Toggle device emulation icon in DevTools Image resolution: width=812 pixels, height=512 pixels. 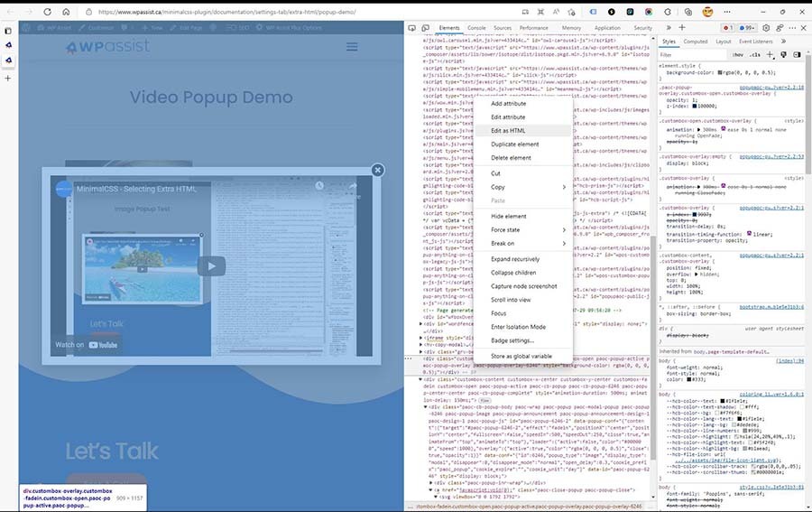coord(425,28)
